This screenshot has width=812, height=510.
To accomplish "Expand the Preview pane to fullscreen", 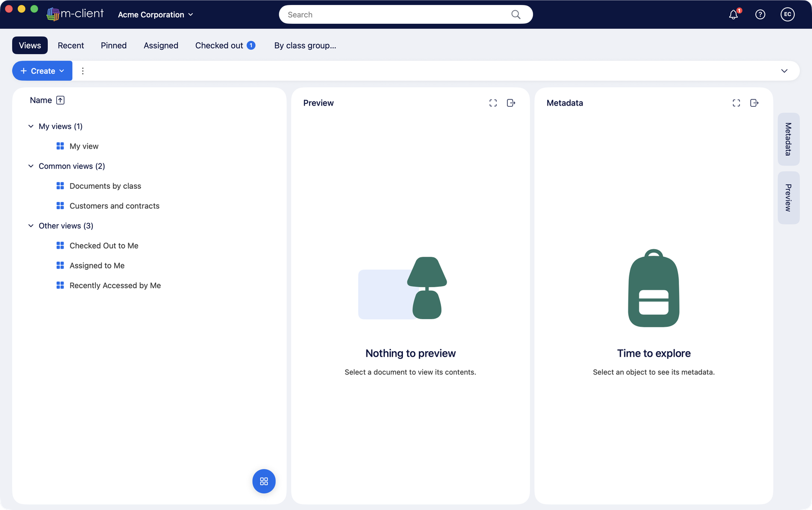I will click(493, 103).
